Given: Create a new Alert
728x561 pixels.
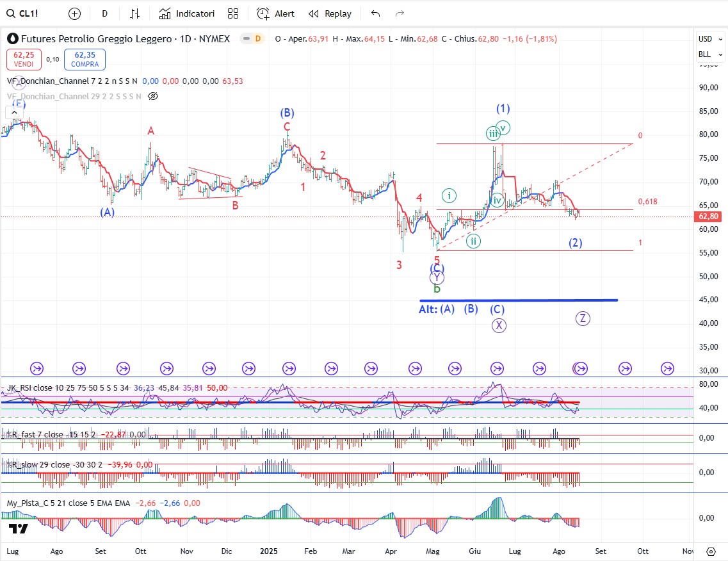Looking at the screenshot, I should point(275,13).
